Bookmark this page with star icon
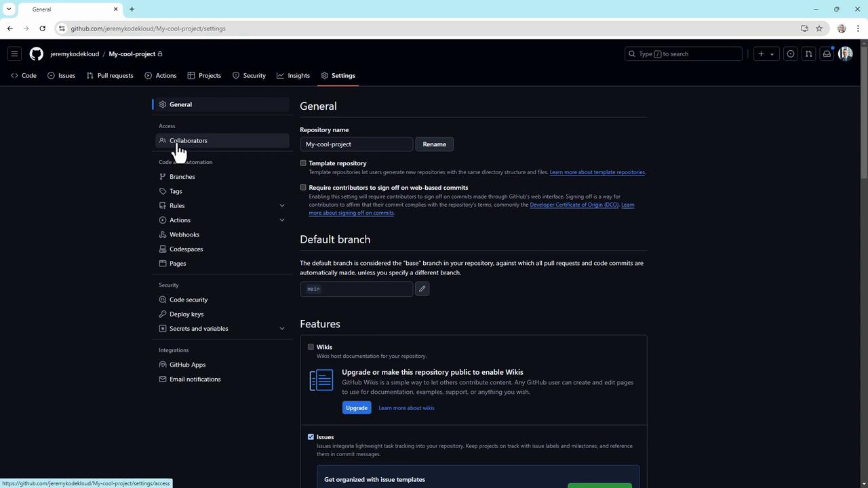This screenshot has height=488, width=868. click(x=819, y=28)
